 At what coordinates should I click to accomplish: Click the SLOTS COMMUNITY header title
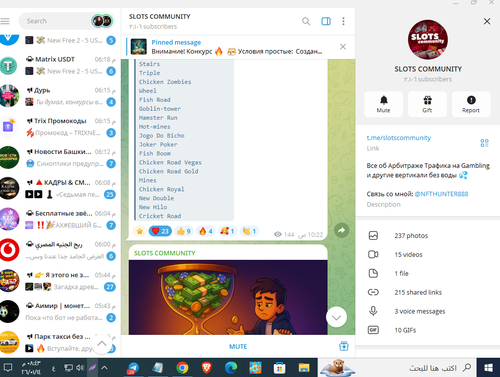tap(160, 17)
